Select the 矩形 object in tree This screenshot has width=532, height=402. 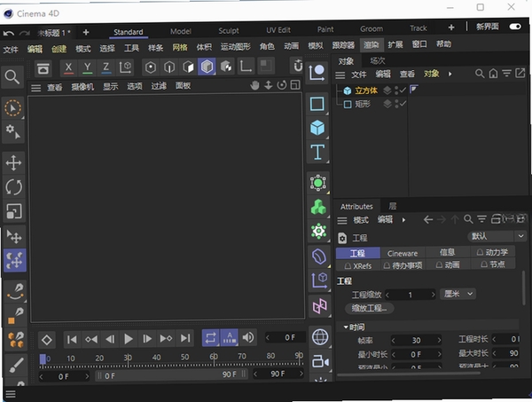click(x=363, y=104)
